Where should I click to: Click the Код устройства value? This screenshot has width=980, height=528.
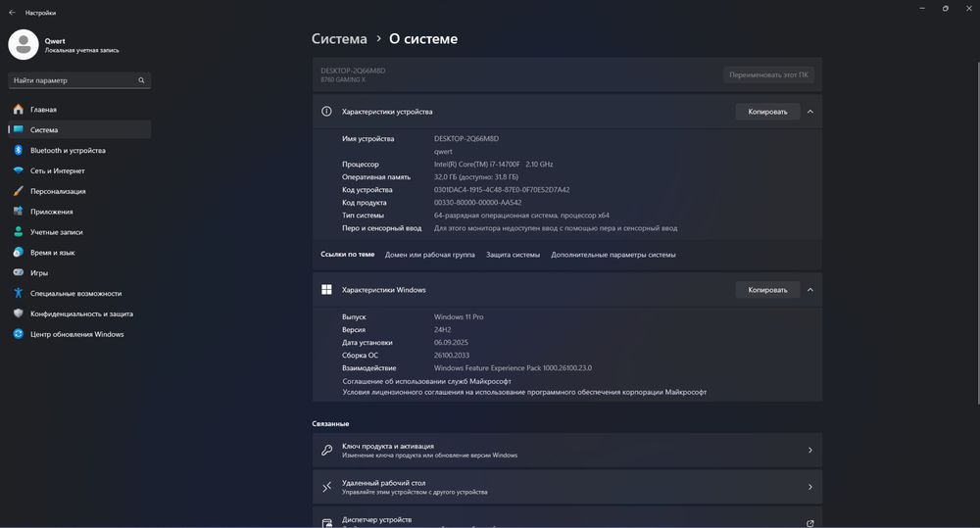coord(502,189)
